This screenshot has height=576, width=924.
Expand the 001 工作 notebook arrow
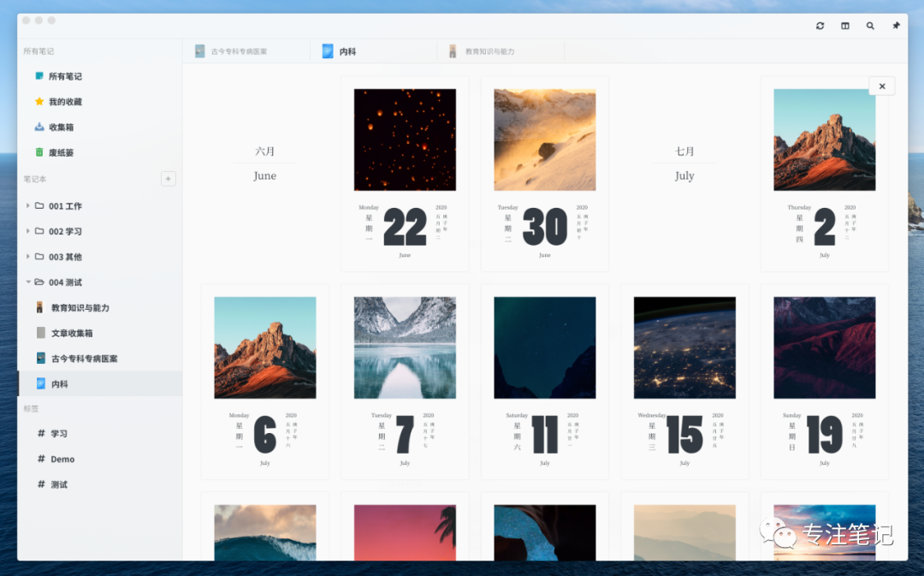tap(27, 205)
